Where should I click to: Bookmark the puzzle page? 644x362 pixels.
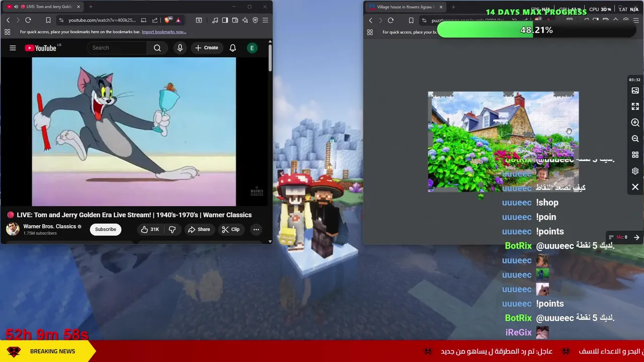pyautogui.click(x=411, y=21)
